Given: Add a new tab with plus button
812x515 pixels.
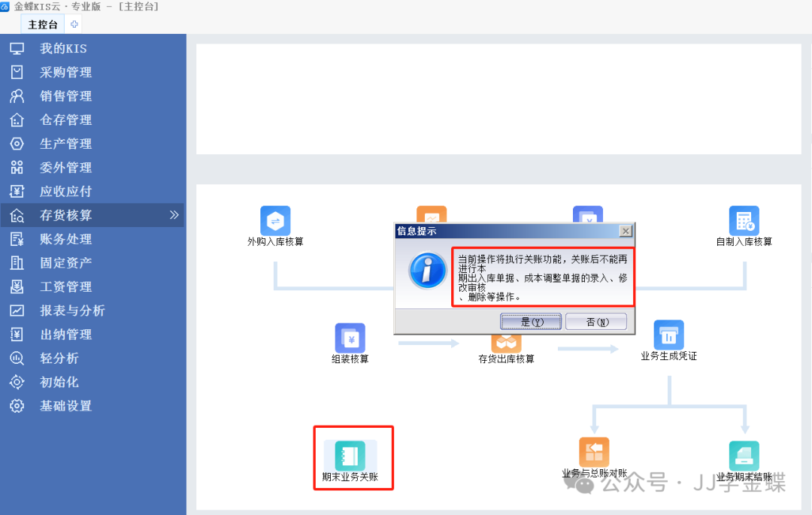Looking at the screenshot, I should coord(74,25).
